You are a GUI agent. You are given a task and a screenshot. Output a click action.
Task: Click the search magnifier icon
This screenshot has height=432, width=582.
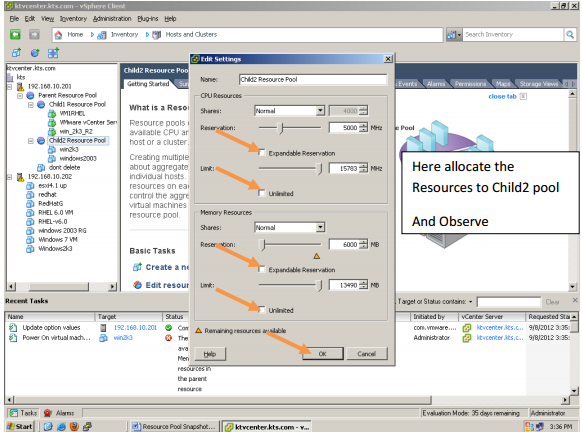[x=570, y=35]
